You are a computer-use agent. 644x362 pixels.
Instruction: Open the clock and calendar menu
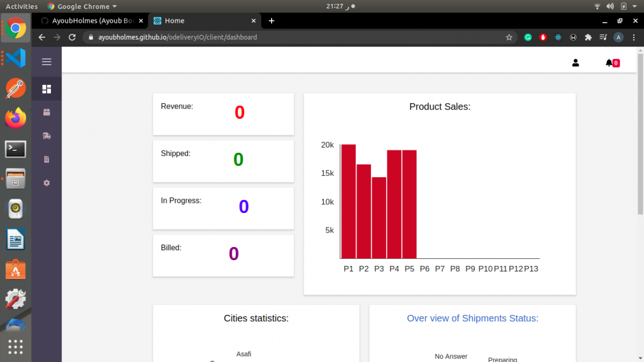pyautogui.click(x=340, y=6)
